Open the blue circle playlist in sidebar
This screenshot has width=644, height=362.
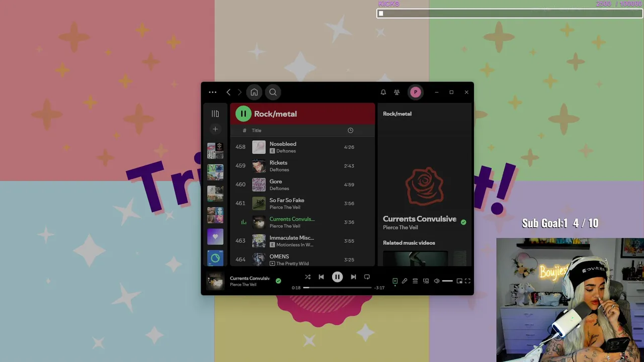pos(215,258)
